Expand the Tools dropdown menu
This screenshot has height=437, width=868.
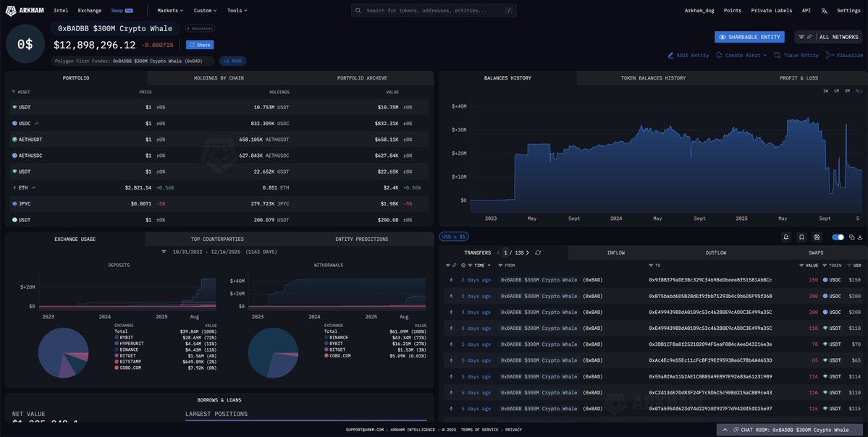(x=237, y=11)
